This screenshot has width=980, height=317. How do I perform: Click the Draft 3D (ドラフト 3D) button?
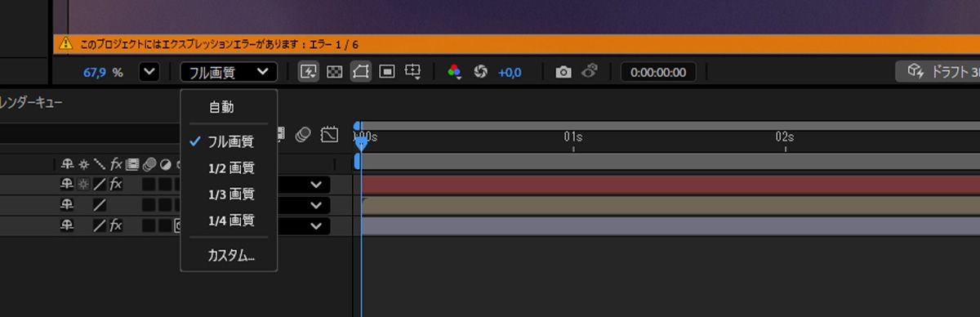point(938,72)
